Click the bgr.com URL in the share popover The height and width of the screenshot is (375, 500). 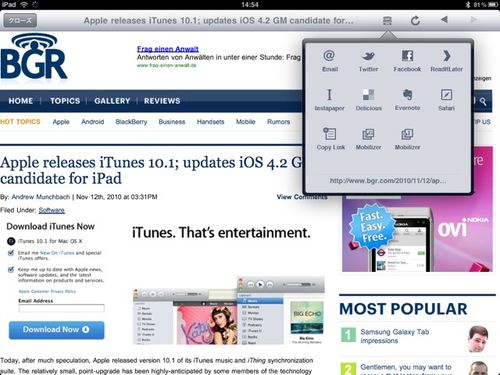point(388,181)
